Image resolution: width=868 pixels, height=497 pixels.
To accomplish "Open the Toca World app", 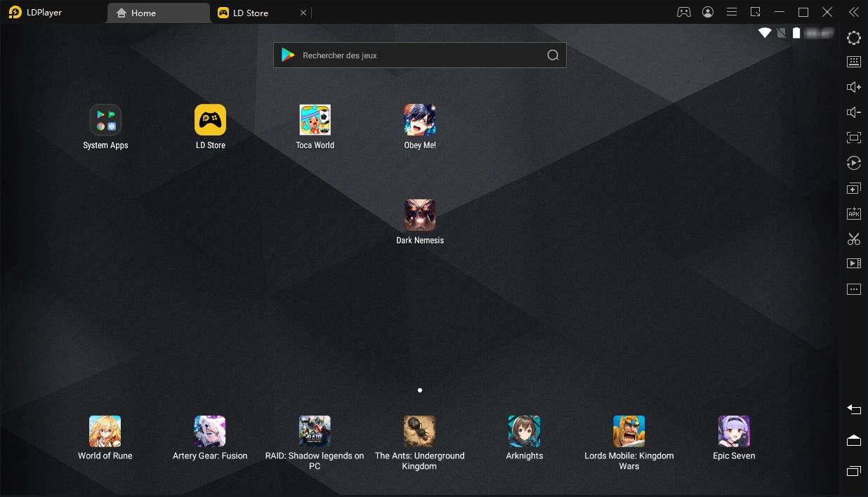I will point(315,120).
